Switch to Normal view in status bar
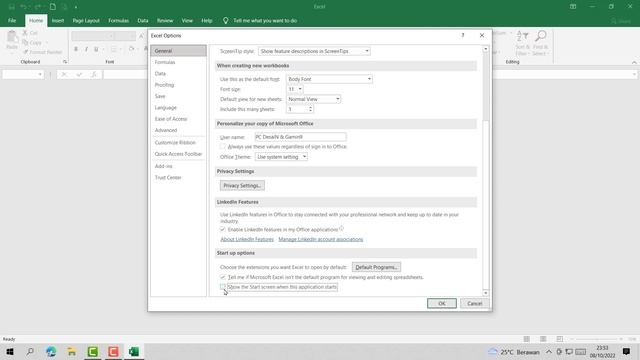This screenshot has height=360, width=640. (x=527, y=339)
